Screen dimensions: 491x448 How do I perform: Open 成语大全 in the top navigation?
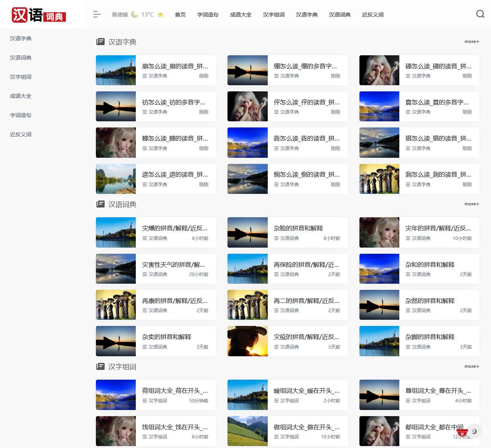point(241,15)
